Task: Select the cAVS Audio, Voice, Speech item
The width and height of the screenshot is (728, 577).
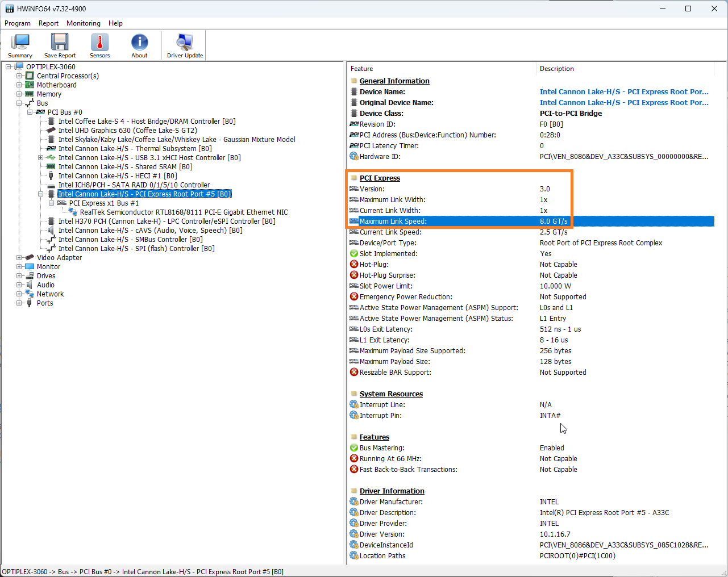Action: pyautogui.click(x=150, y=230)
